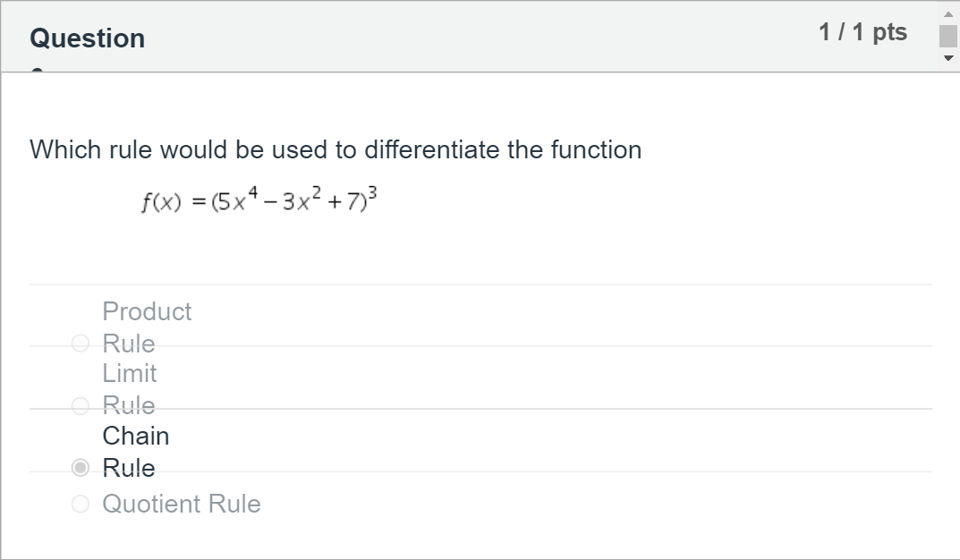Select the Limit Rule radio button
Image resolution: width=960 pixels, height=560 pixels.
click(80, 405)
